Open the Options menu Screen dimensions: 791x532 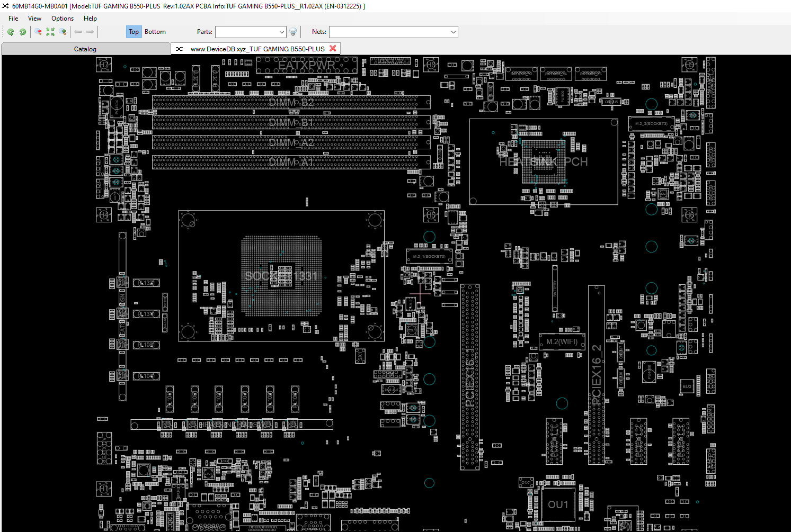pyautogui.click(x=63, y=19)
